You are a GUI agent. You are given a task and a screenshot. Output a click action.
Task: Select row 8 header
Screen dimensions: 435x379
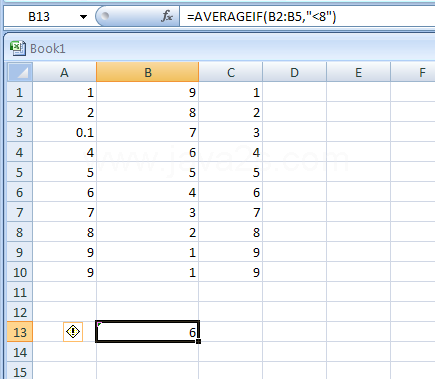pyautogui.click(x=20, y=232)
